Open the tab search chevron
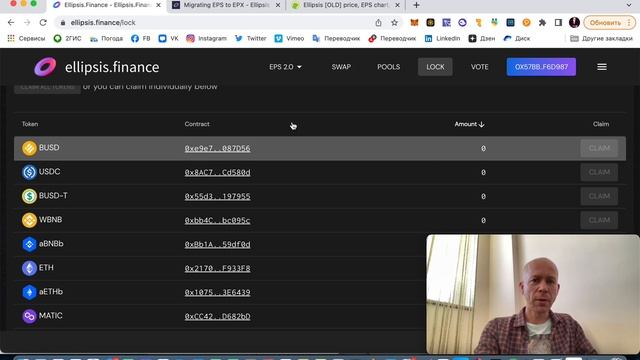The width and height of the screenshot is (640, 360). point(629,5)
